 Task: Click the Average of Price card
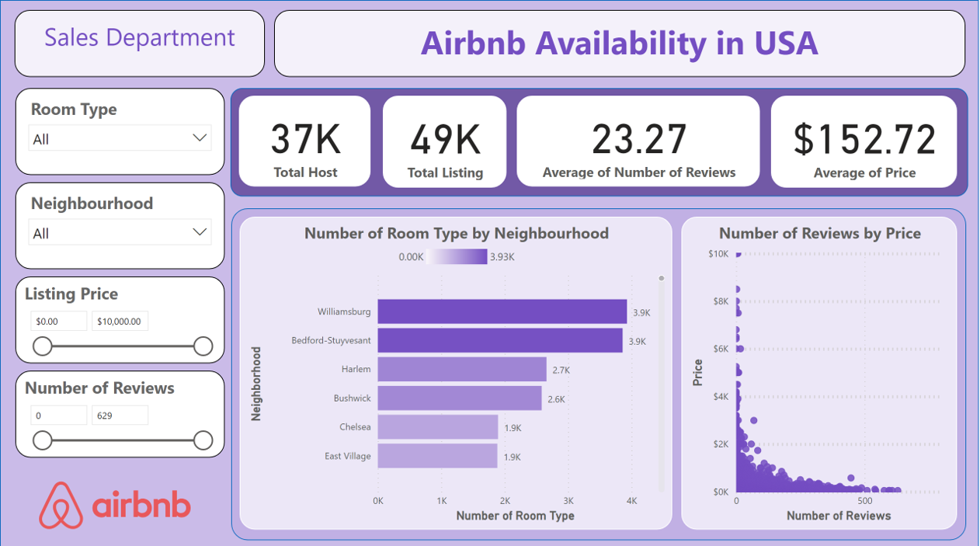point(864,141)
